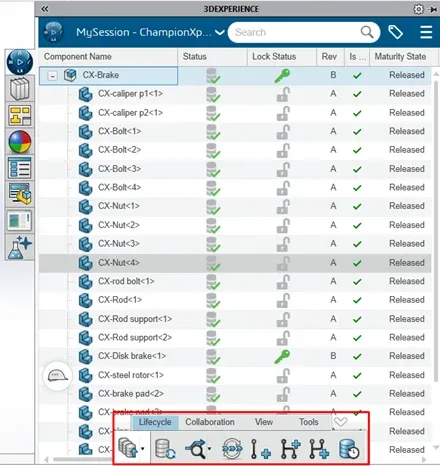
Task: Click the green checkmark in CX-Nut<1> row
Action: point(357,207)
